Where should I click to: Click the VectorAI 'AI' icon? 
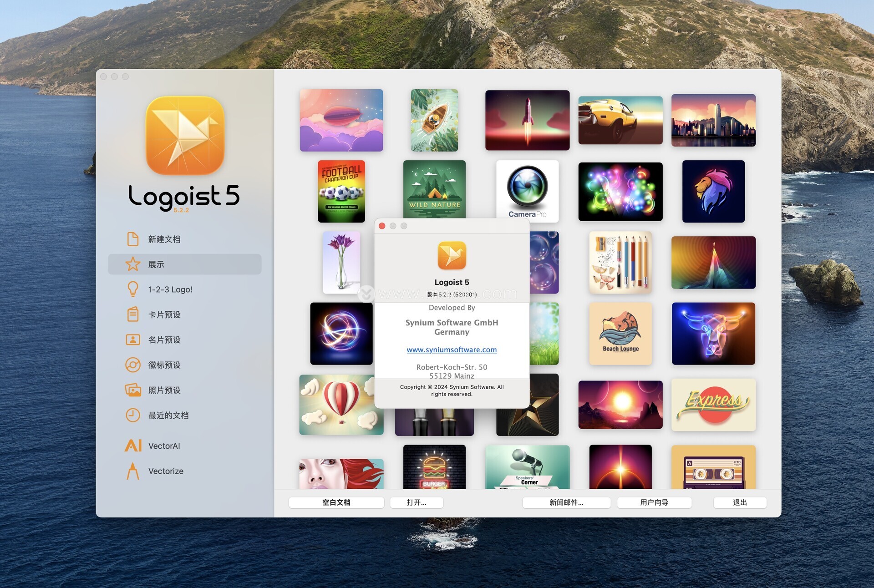click(133, 446)
